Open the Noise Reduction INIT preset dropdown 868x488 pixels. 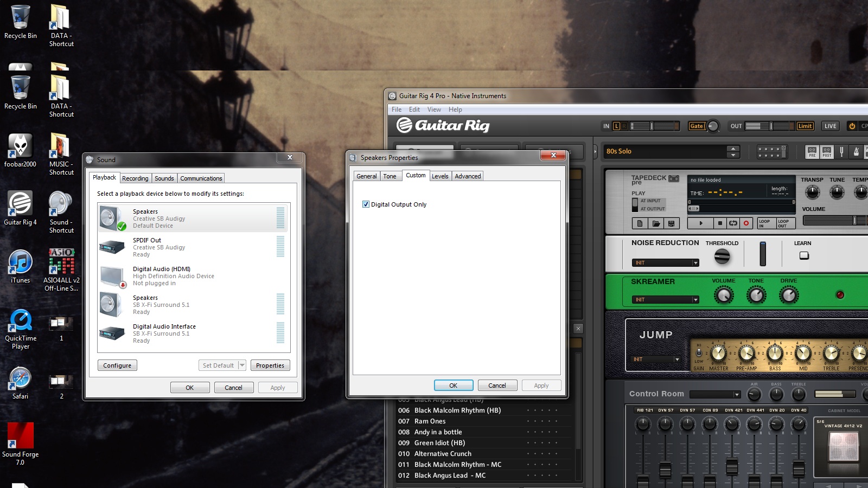coord(666,262)
